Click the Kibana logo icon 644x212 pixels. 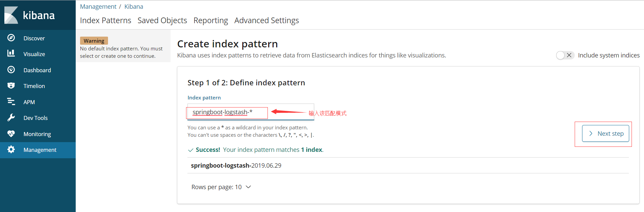pyautogui.click(x=11, y=15)
